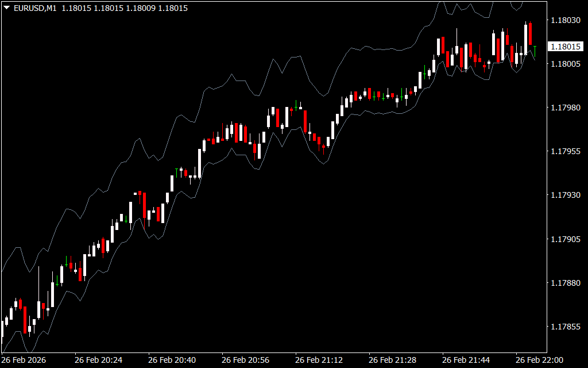Click the 1.18005 price scale label
This screenshot has width=588, height=368.
(564, 64)
